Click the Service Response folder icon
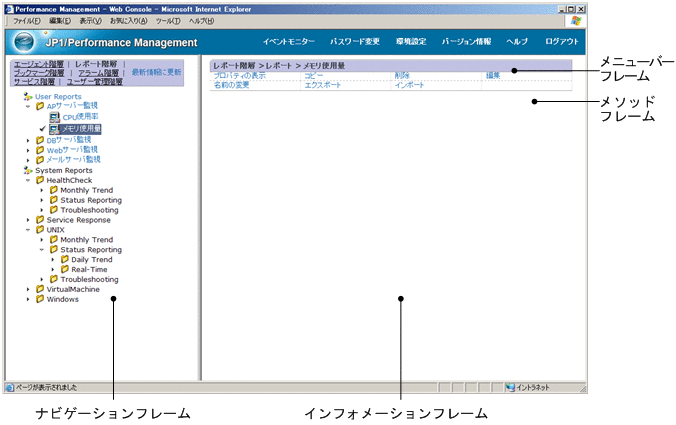This screenshot has width=676, height=425. point(40,220)
